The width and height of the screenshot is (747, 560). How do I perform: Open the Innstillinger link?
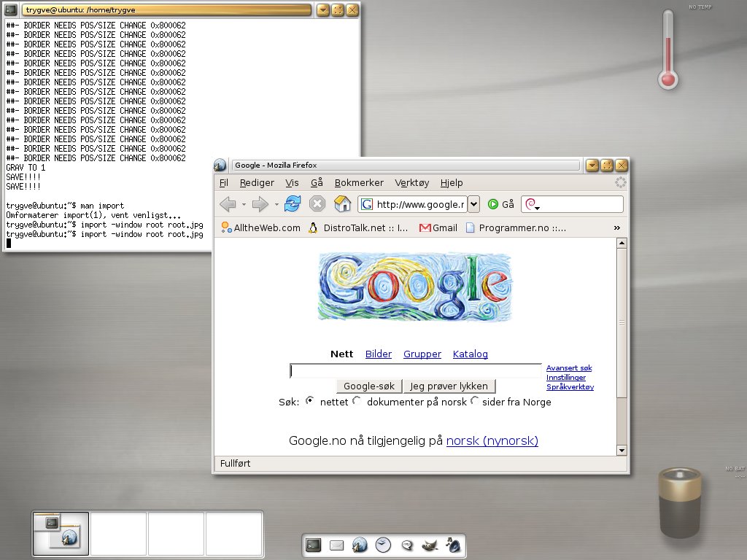pos(566,377)
